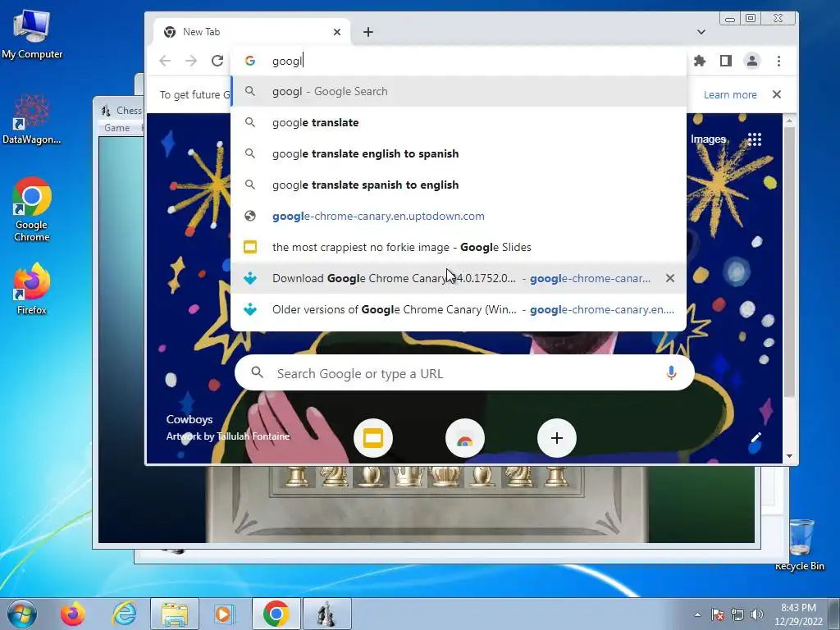Reload the page with the refresh icon
840x630 pixels.
[217, 61]
